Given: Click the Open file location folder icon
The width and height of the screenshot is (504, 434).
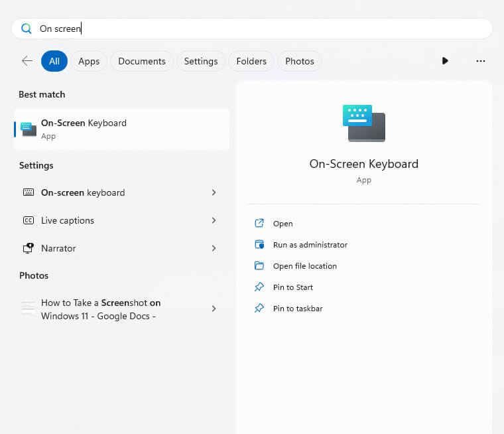Looking at the screenshot, I should click(x=259, y=266).
